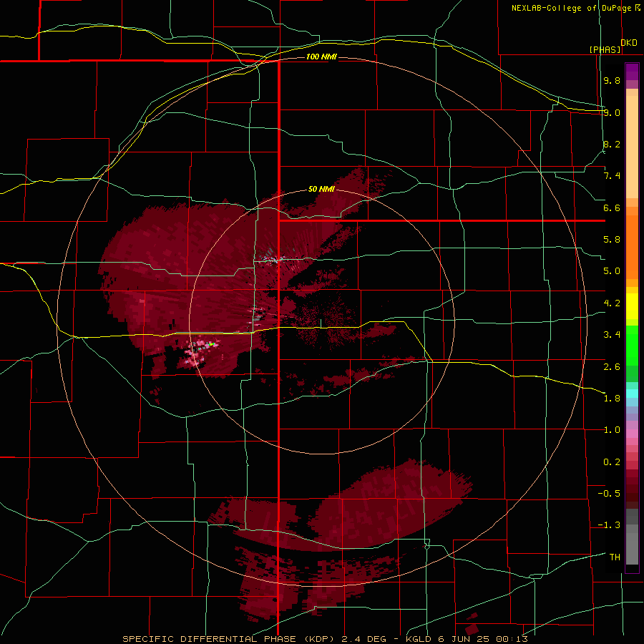The height and width of the screenshot is (644, 644).
Task: Select the 2.6 scale value
Action: click(612, 367)
